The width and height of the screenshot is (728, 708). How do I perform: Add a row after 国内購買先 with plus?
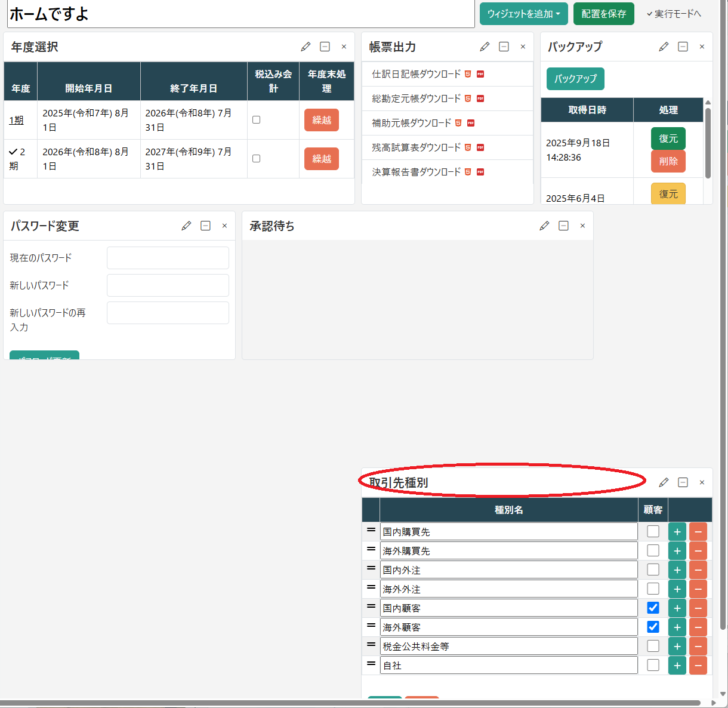tap(677, 532)
